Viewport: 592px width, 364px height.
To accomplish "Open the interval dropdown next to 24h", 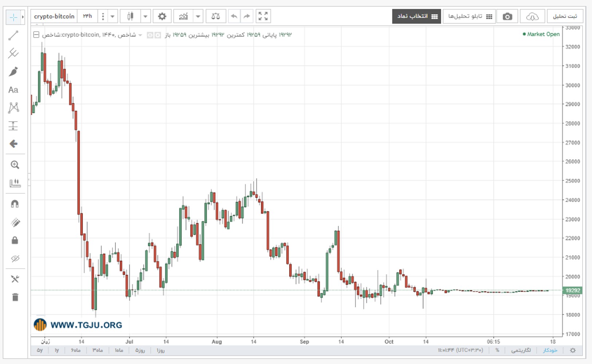I will click(x=112, y=16).
